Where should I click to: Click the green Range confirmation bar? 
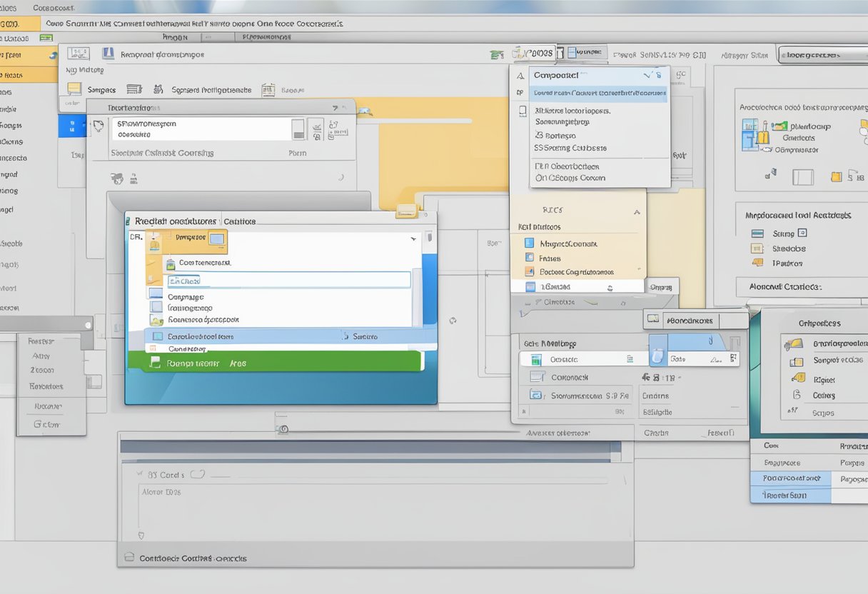click(x=280, y=363)
